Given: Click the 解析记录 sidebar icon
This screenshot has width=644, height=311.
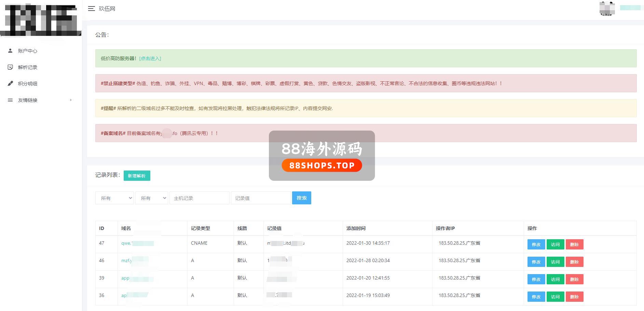Looking at the screenshot, I should [x=10, y=67].
